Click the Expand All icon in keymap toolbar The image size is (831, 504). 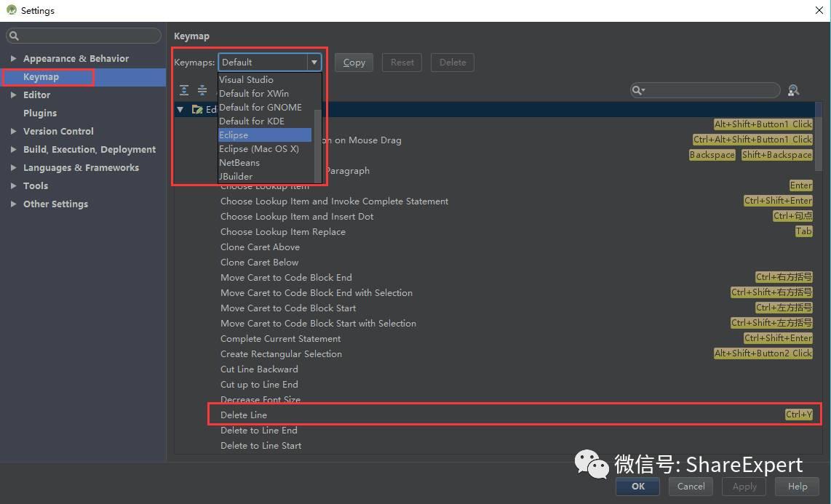(x=184, y=90)
